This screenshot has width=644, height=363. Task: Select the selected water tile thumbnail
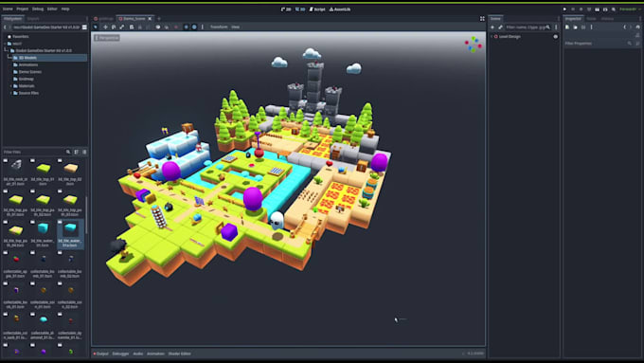[x=70, y=234]
